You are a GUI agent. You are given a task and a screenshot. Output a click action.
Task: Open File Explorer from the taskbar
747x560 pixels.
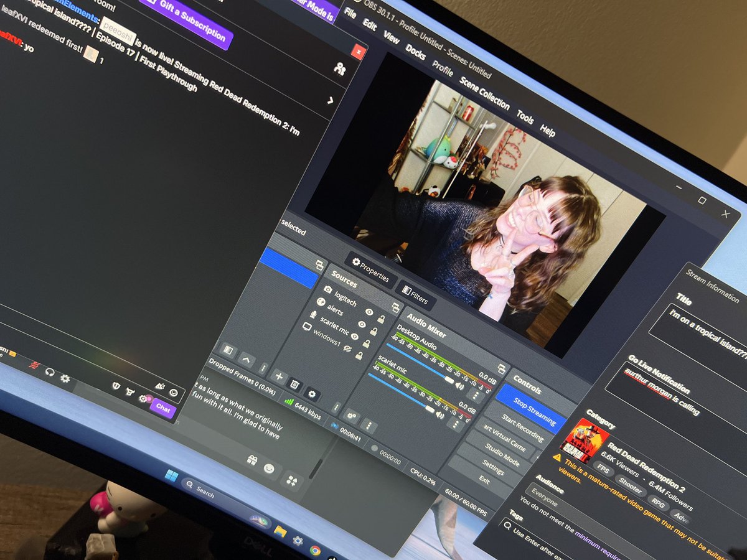281,531
